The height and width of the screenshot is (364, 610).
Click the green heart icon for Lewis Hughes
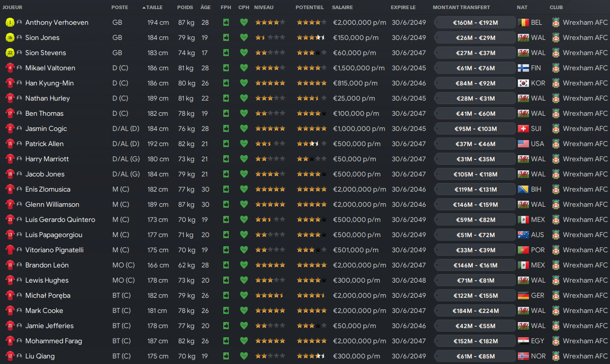tap(244, 280)
